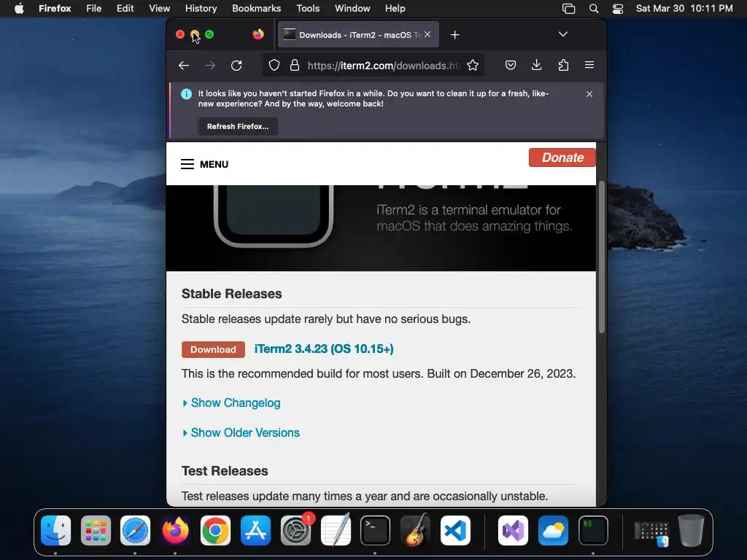The image size is (747, 560).
Task: Open the Bookmarks menu
Action: [x=256, y=8]
